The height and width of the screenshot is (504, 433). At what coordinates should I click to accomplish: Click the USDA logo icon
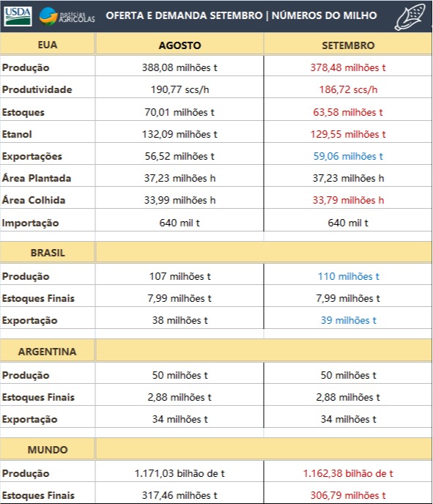click(x=18, y=16)
